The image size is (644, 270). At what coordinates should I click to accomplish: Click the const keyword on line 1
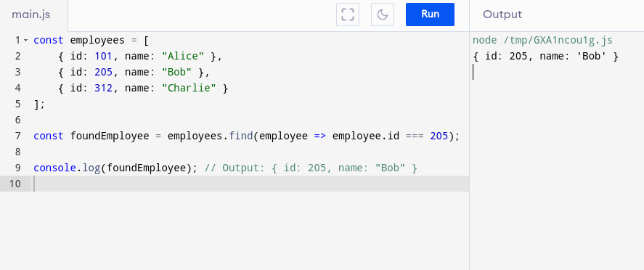tap(49, 40)
